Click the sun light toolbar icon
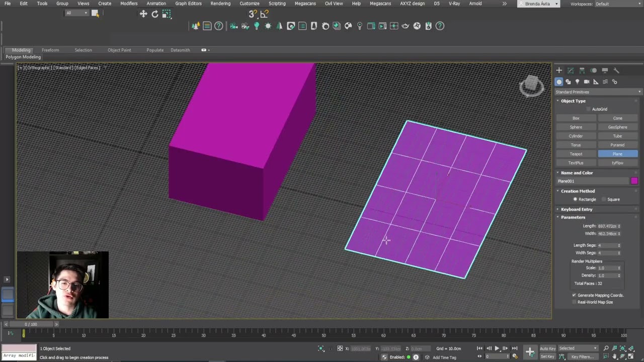This screenshot has width=644, height=362. pos(268,26)
